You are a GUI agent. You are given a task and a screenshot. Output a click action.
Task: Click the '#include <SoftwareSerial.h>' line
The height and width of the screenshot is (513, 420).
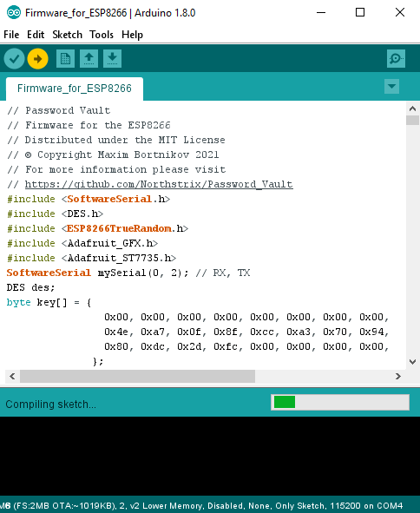(89, 199)
